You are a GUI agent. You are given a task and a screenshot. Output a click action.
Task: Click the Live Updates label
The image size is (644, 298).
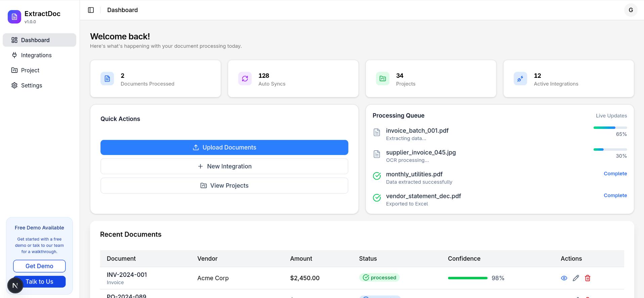(x=611, y=116)
